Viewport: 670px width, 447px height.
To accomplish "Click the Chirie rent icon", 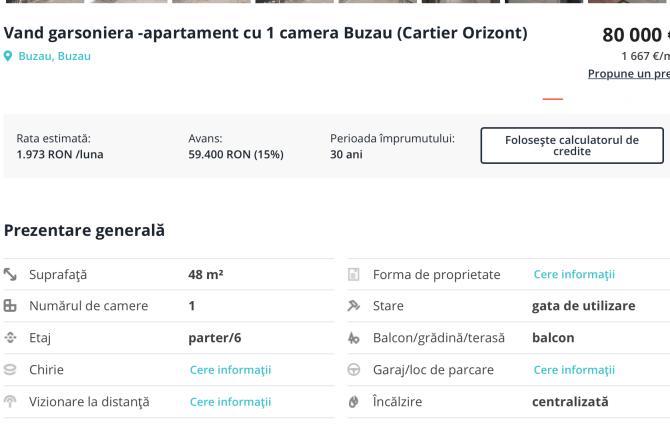I will click(x=10, y=370).
